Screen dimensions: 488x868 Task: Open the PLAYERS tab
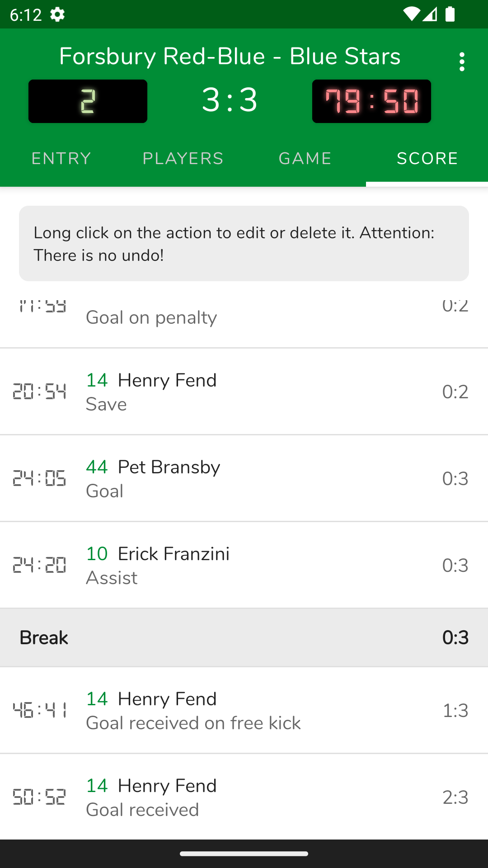coord(183,159)
